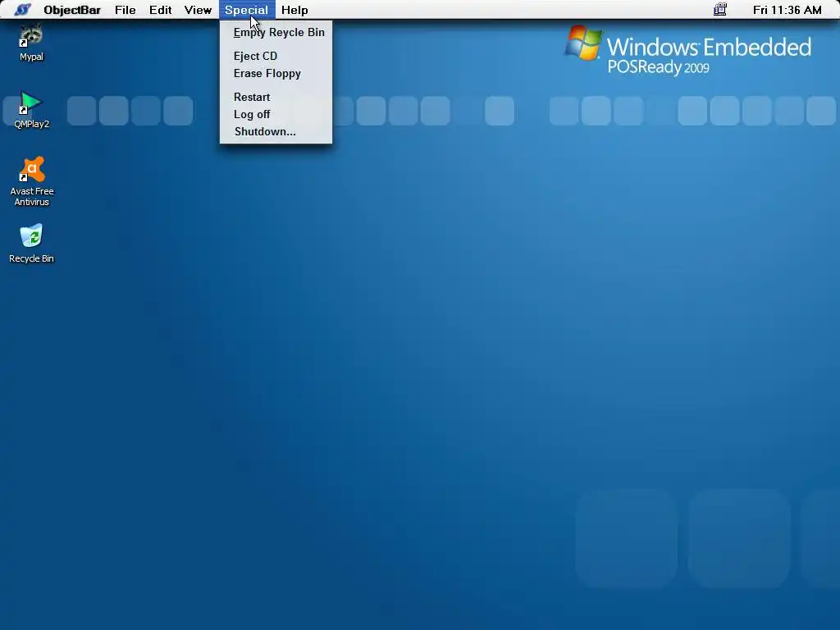Choose Shutdown... from Special menu

276,131
